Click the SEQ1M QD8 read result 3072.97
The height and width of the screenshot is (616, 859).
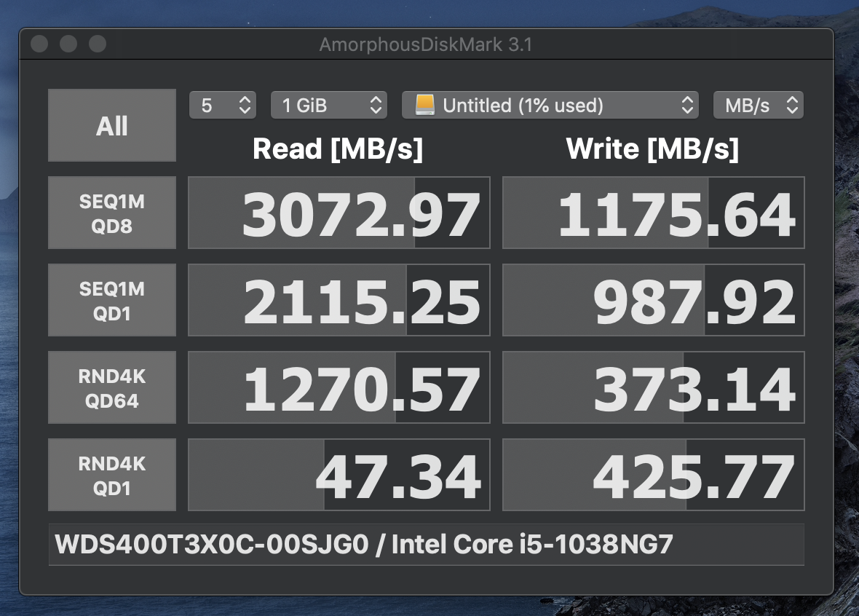(x=339, y=213)
